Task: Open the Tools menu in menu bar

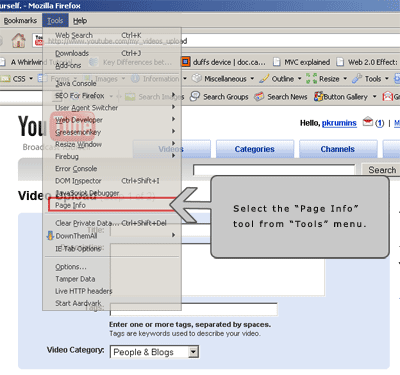Action: coord(55,21)
